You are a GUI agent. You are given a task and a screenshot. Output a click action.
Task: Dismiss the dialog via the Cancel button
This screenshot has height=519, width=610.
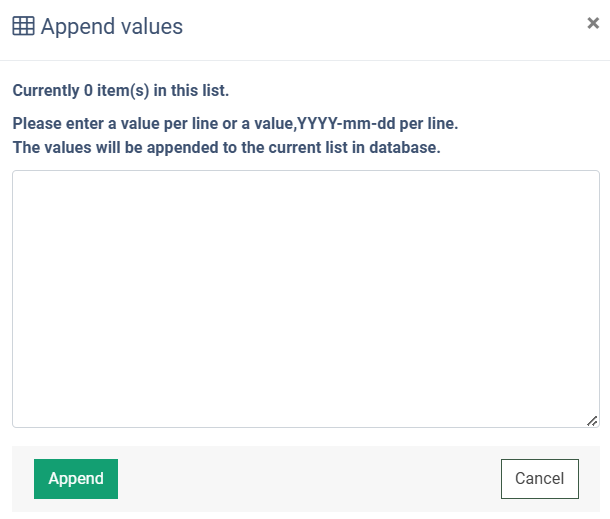540,479
